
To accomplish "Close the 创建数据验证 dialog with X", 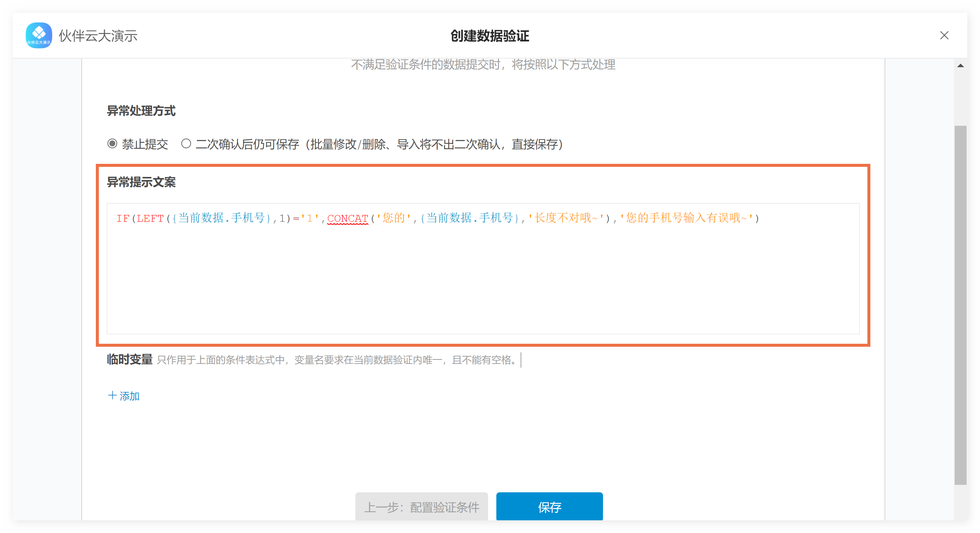I will 944,35.
